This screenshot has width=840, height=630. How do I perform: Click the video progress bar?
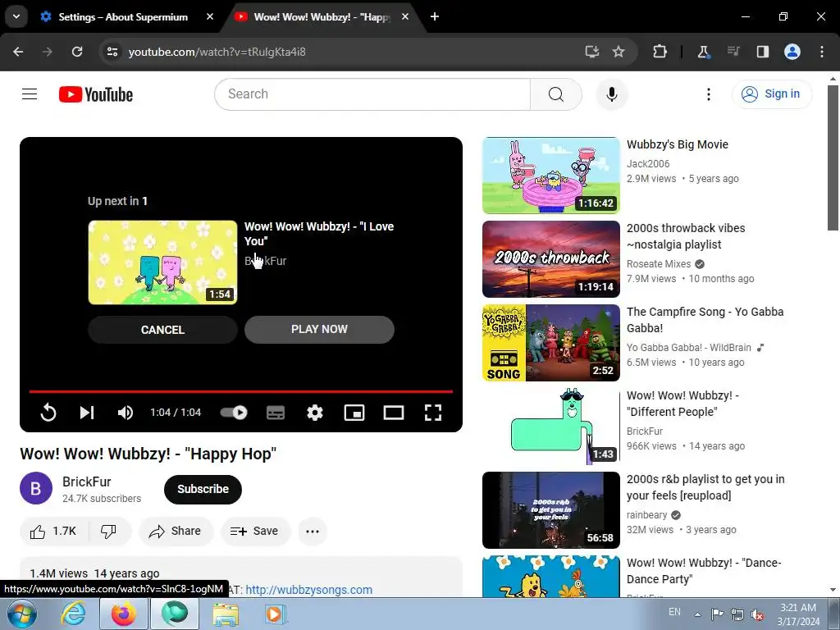coord(241,391)
